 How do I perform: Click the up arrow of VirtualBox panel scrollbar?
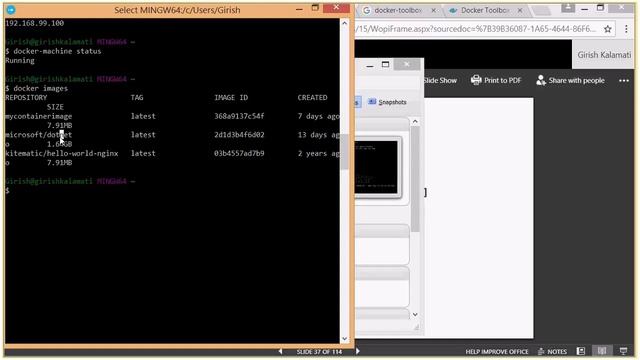pos(415,122)
